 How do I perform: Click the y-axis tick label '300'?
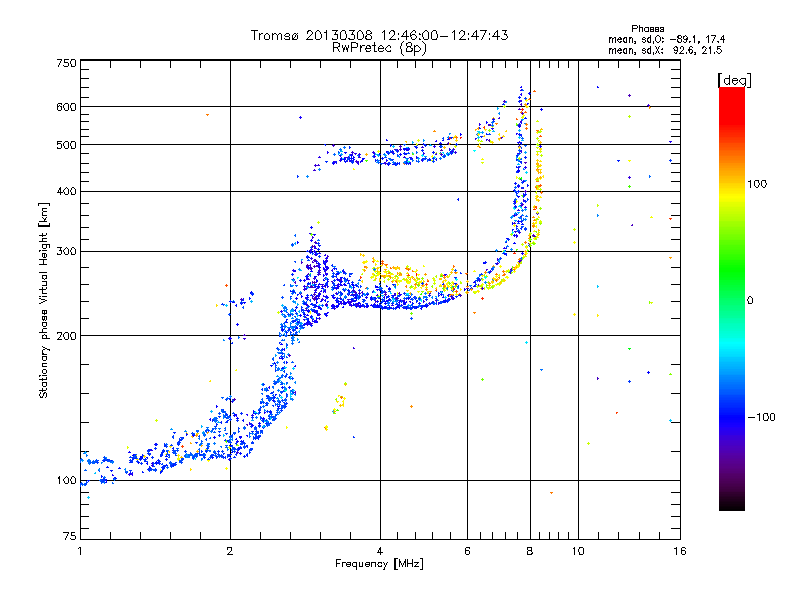(66, 252)
